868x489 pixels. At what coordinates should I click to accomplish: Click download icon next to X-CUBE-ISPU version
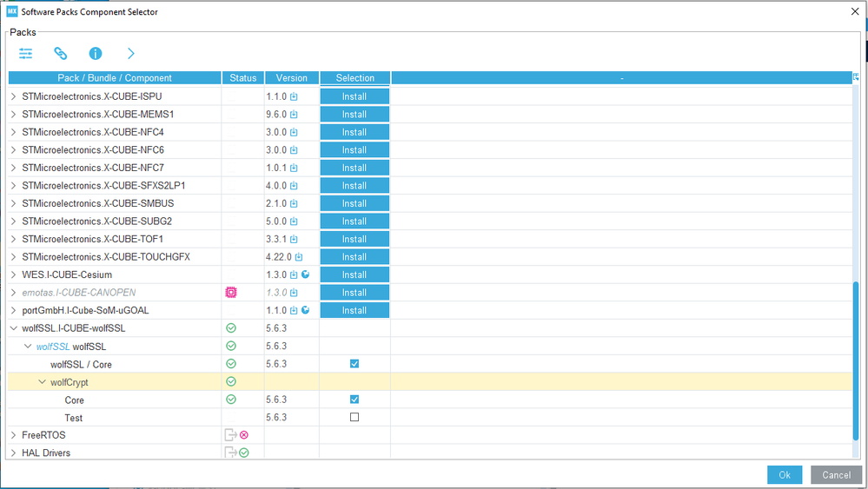click(294, 96)
